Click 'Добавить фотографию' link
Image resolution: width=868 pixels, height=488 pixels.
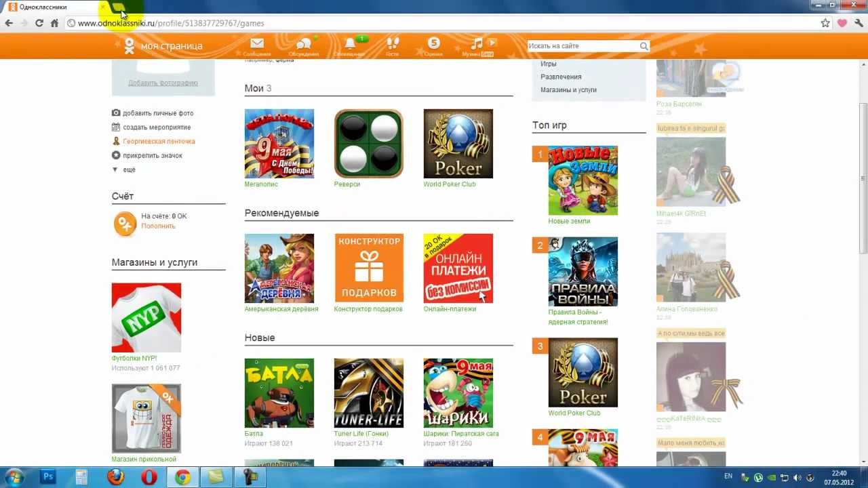(163, 83)
